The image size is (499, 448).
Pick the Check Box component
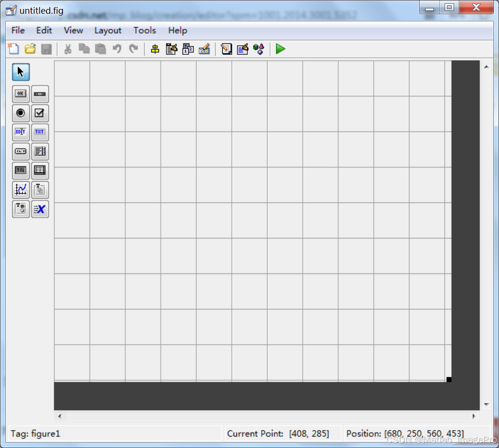40,113
